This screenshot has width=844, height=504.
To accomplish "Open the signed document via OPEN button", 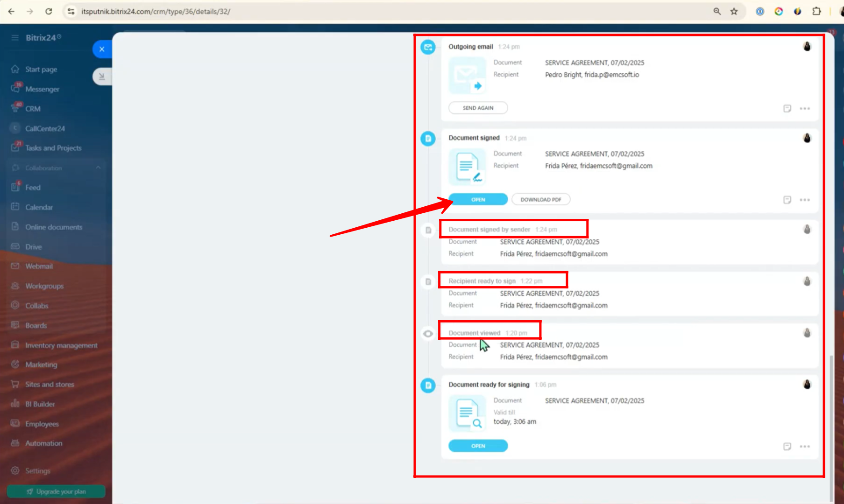I will click(x=478, y=199).
